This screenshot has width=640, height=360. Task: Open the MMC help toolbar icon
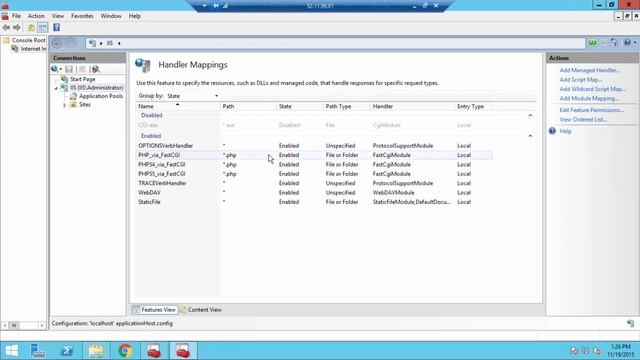(x=56, y=28)
